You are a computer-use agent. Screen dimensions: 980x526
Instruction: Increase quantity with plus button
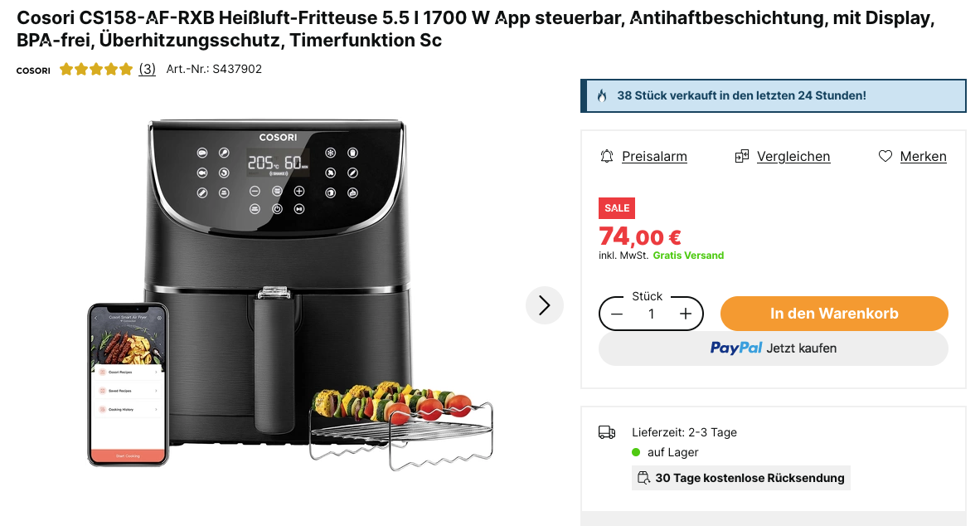click(685, 314)
